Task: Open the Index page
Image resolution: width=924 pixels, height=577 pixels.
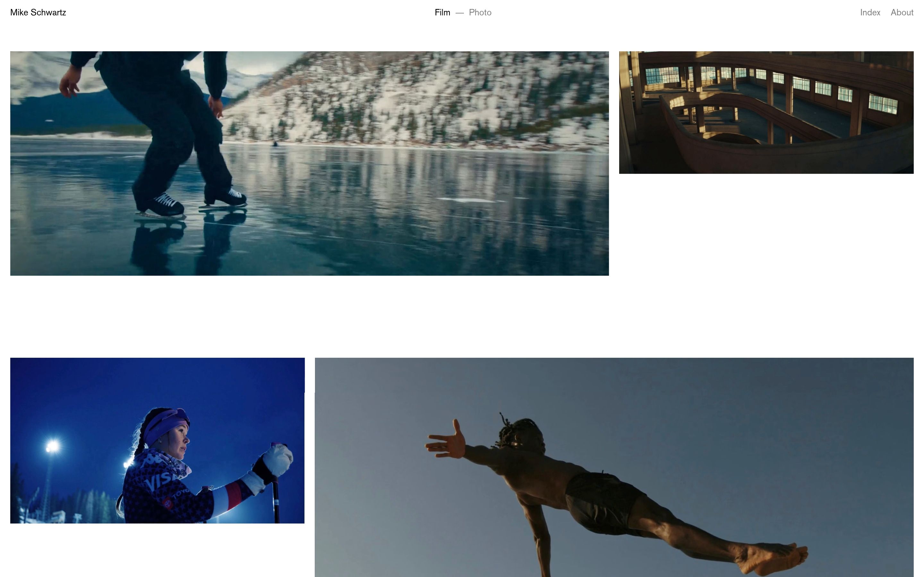Action: coord(870,13)
